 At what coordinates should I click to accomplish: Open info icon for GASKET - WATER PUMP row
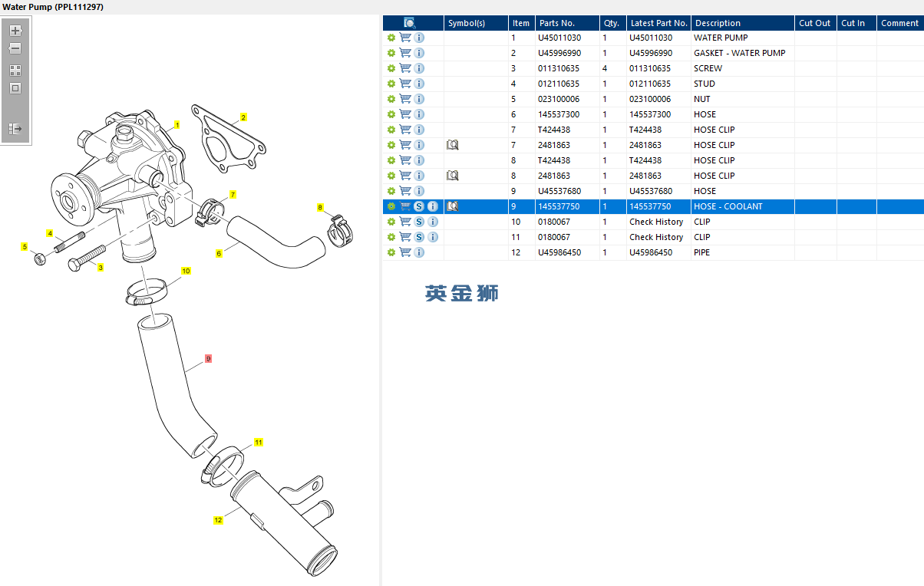(419, 53)
